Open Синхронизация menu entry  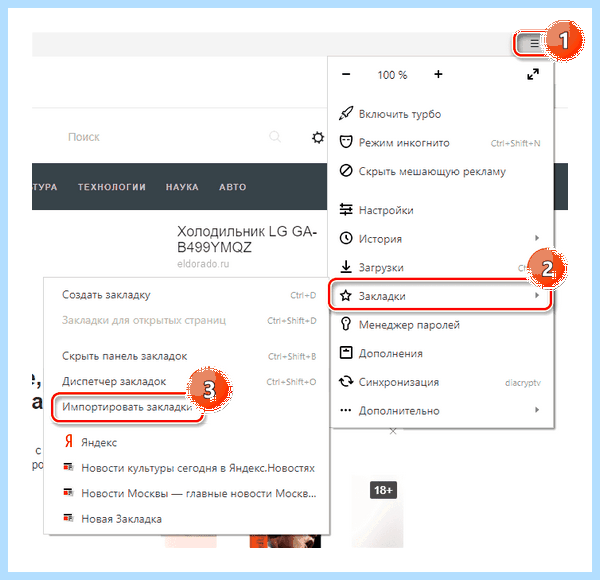tap(440, 382)
